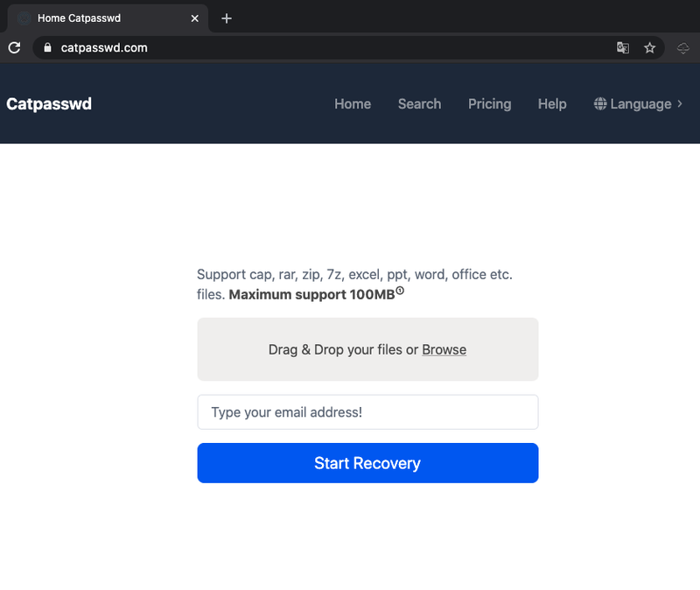Click the Start Recovery button

coord(367,463)
